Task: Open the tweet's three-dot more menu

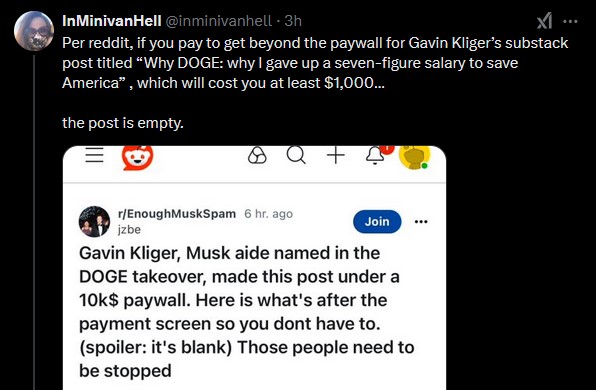Action: click(x=570, y=21)
